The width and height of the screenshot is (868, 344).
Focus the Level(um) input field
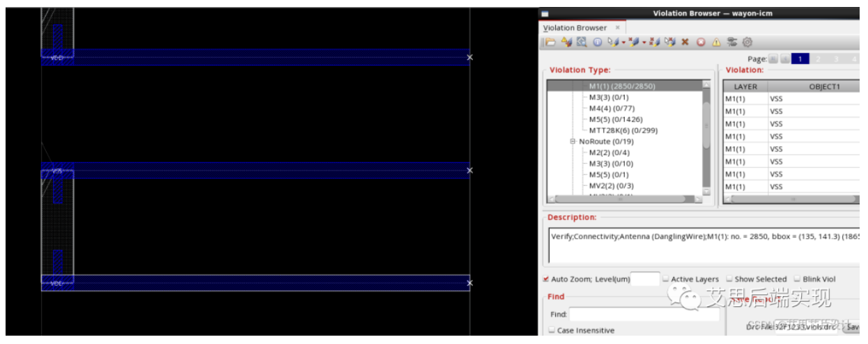(x=645, y=279)
